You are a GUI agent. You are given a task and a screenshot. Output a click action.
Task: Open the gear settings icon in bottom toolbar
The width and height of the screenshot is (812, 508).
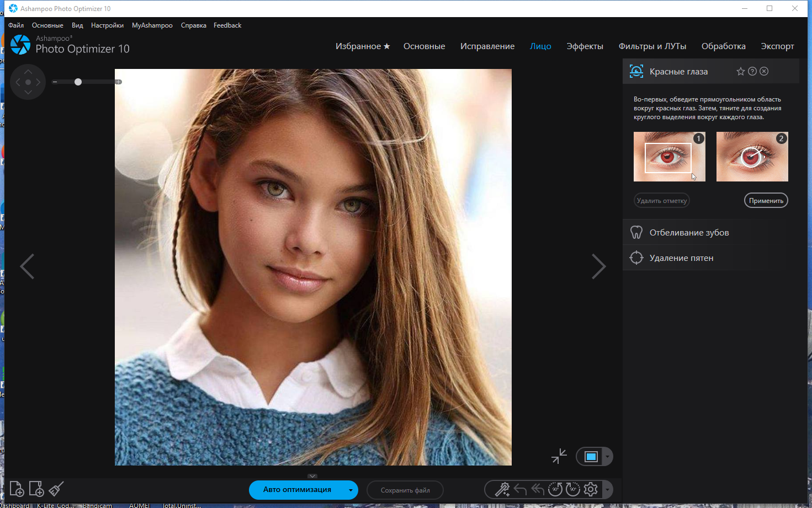[x=591, y=489]
